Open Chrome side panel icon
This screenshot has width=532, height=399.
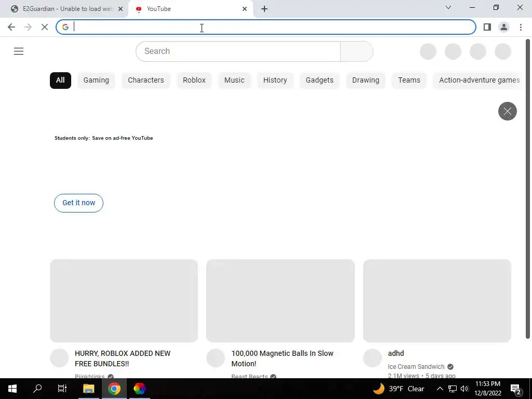pos(487,27)
